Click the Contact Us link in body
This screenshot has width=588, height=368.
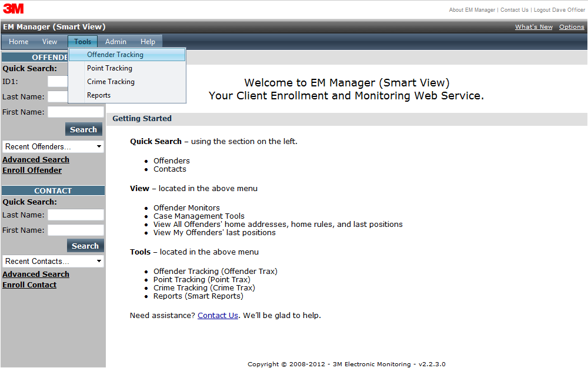click(x=218, y=316)
